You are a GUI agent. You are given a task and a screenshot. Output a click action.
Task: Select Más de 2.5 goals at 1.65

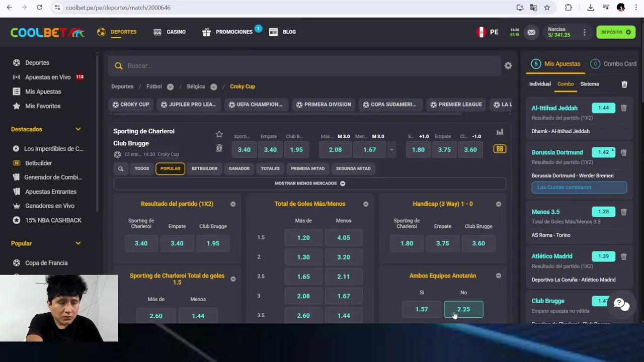click(x=303, y=277)
